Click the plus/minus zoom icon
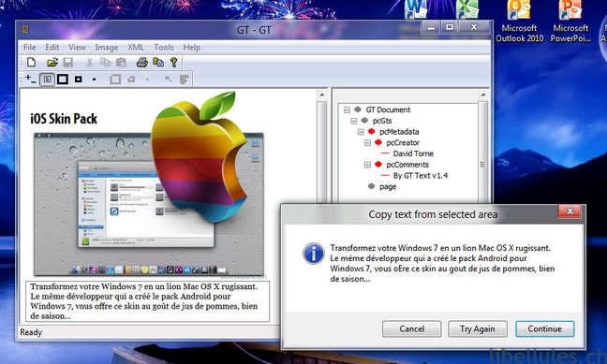Viewport: 607px width, 364px height. coord(31,80)
